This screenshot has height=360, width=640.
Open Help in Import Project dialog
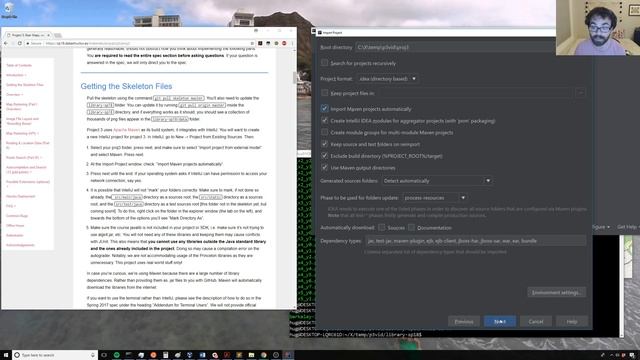click(572, 322)
